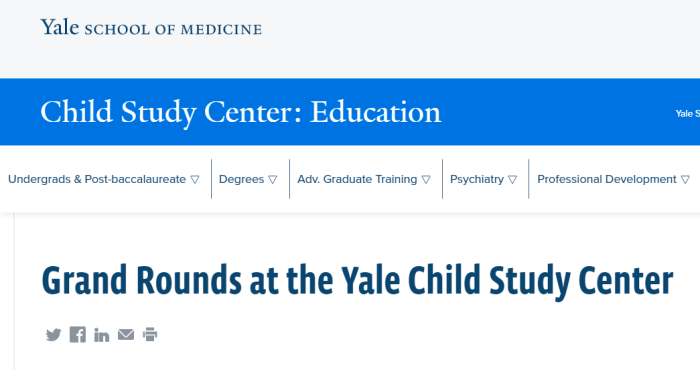The image size is (700, 370).
Task: Expand the Degrees dropdown arrow
Action: coord(273,179)
